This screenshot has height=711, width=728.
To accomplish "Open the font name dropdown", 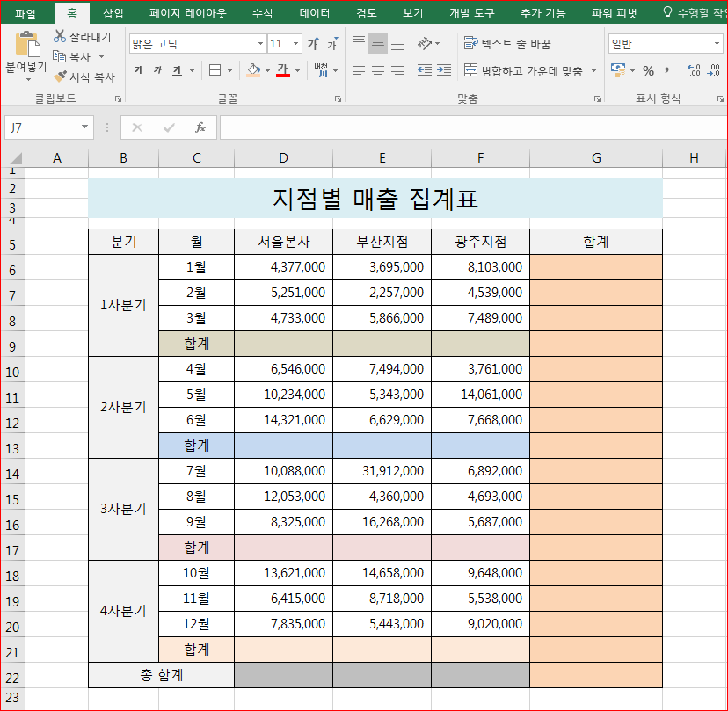I will pyautogui.click(x=260, y=44).
